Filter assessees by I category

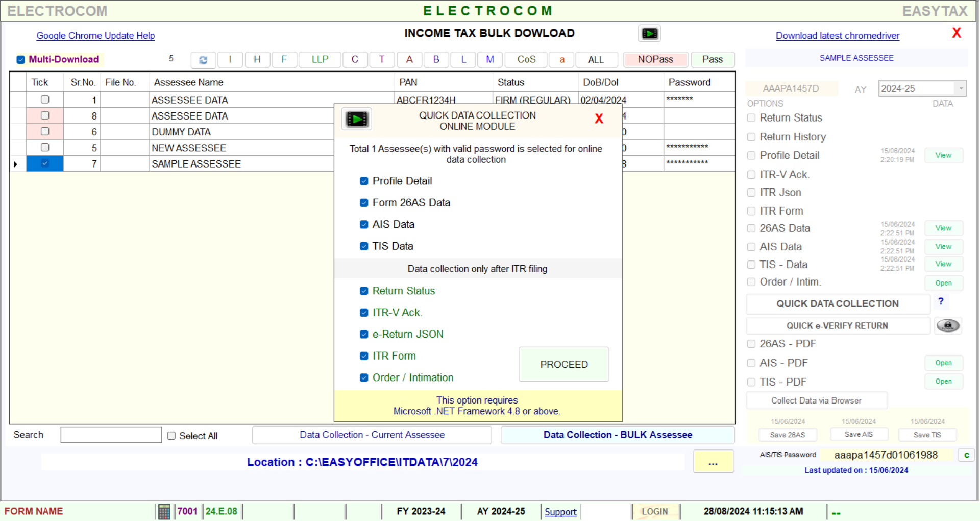tap(230, 60)
